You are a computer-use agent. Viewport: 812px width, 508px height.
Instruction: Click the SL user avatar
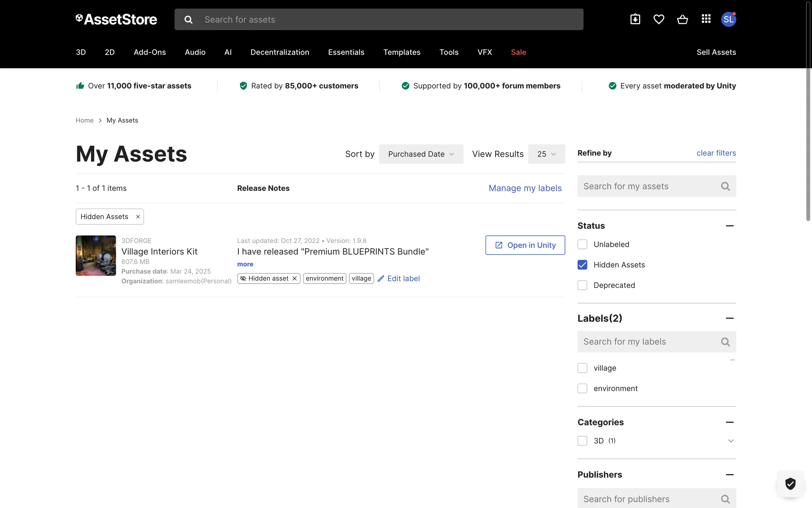coord(728,19)
